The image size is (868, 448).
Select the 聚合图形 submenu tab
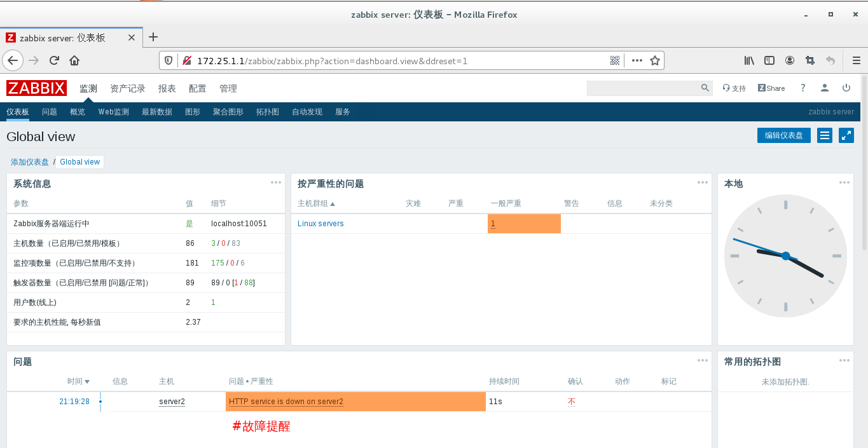228,112
